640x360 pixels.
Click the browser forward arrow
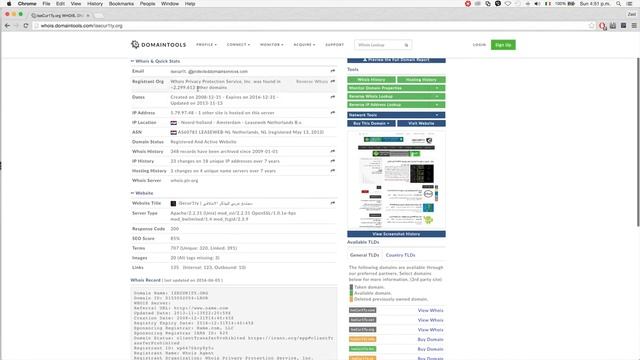coord(16,26)
